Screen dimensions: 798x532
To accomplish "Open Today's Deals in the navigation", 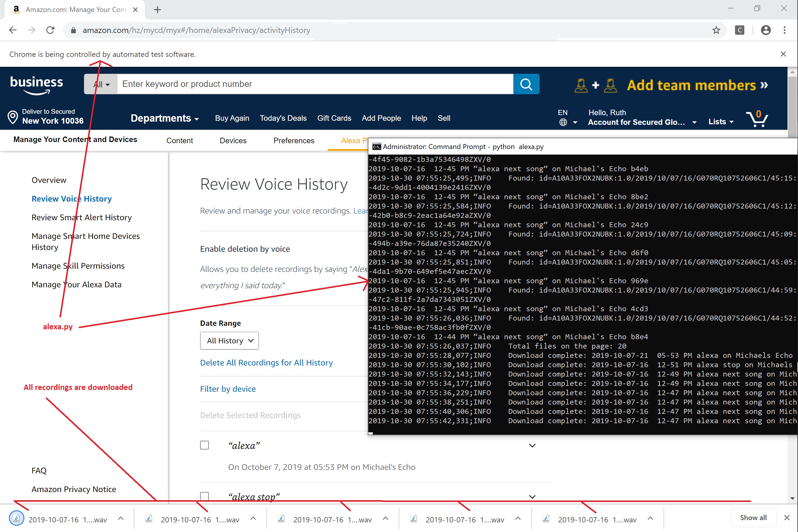I will point(283,118).
